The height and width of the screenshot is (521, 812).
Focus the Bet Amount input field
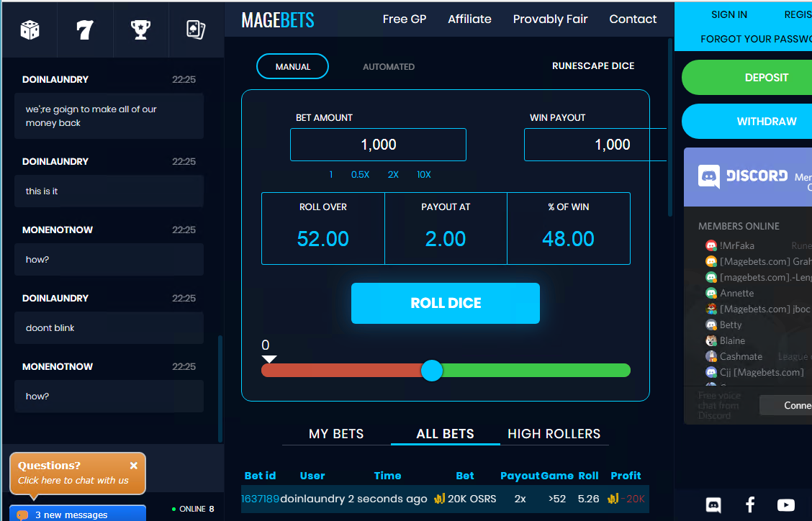[x=378, y=145]
